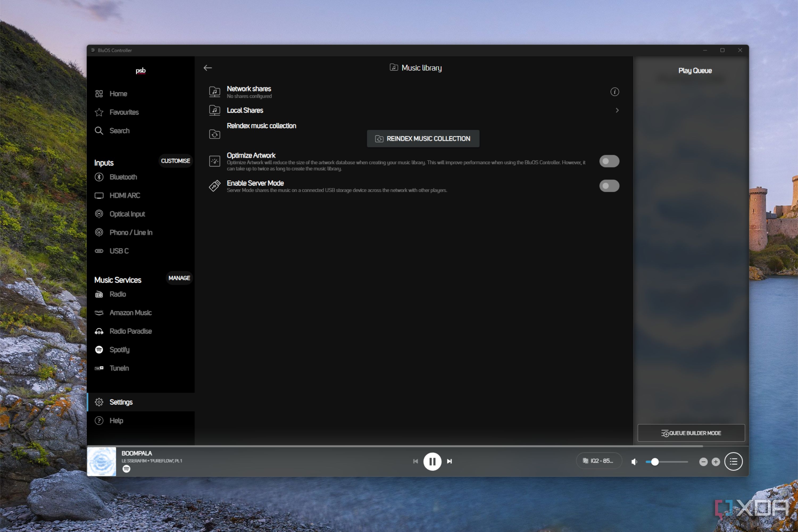
Task: Open the Radio music service
Action: coord(141,294)
